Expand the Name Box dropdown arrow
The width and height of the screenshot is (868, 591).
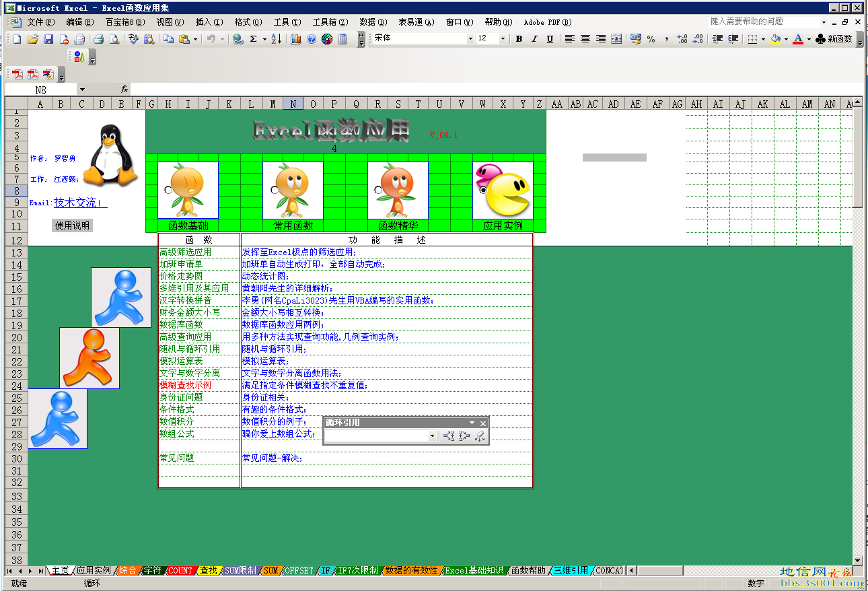click(x=82, y=90)
